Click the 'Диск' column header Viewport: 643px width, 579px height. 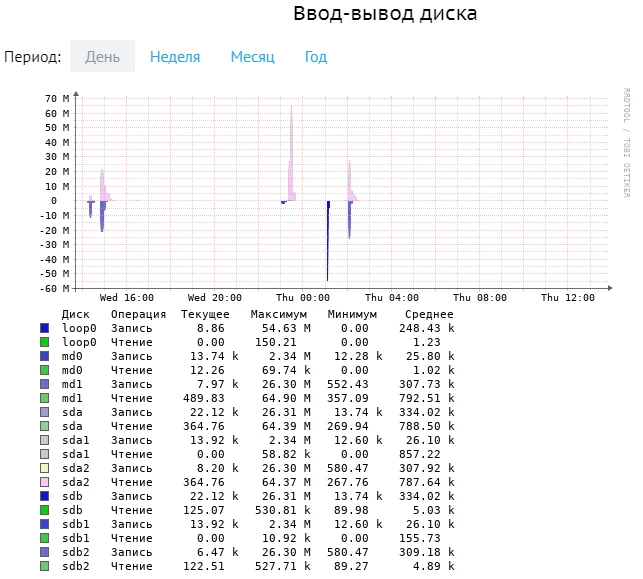pos(75,315)
